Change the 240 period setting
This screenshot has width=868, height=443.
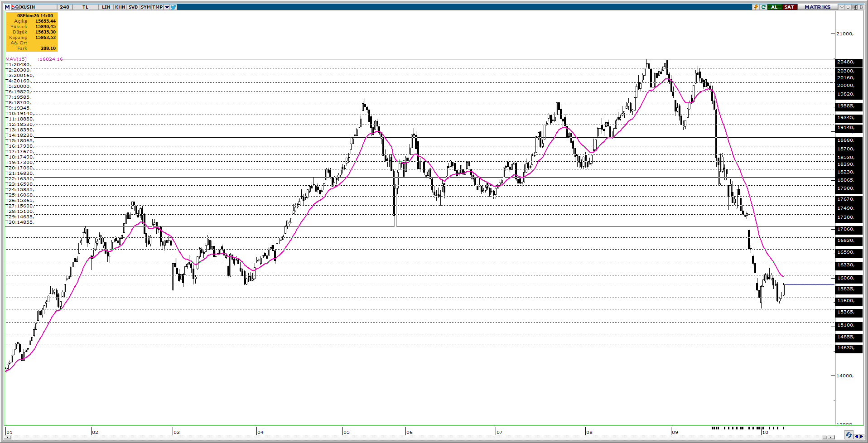tap(64, 7)
